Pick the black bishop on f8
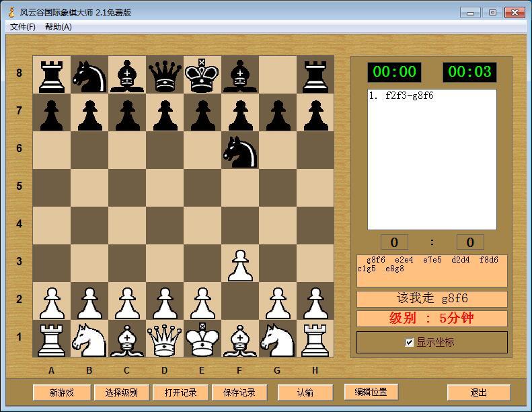This screenshot has width=532, height=412. [240, 75]
